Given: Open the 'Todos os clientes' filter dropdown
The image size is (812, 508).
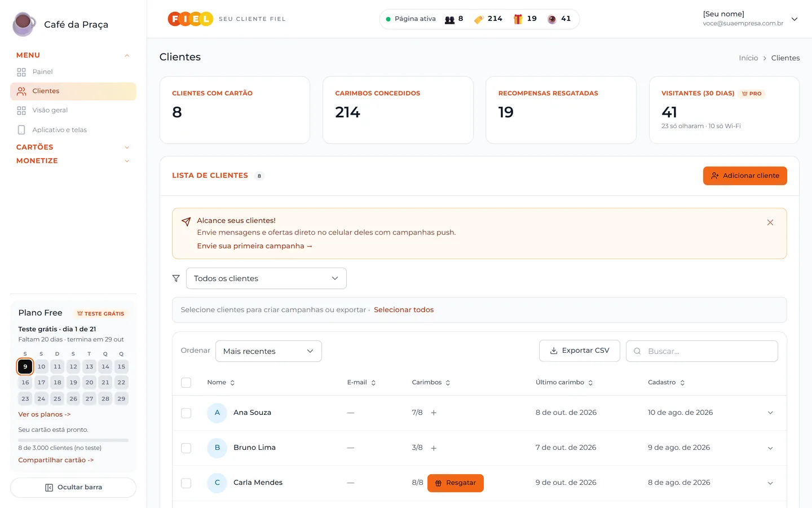Looking at the screenshot, I should [266, 278].
